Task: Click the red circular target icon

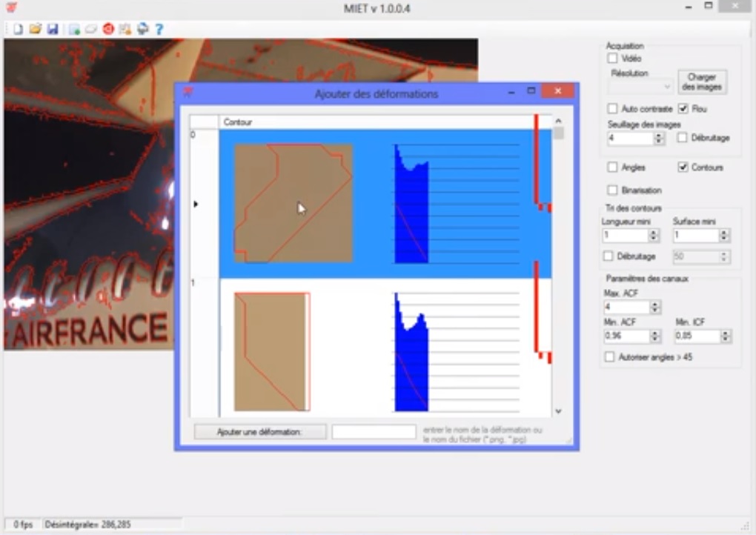Action: (x=108, y=29)
